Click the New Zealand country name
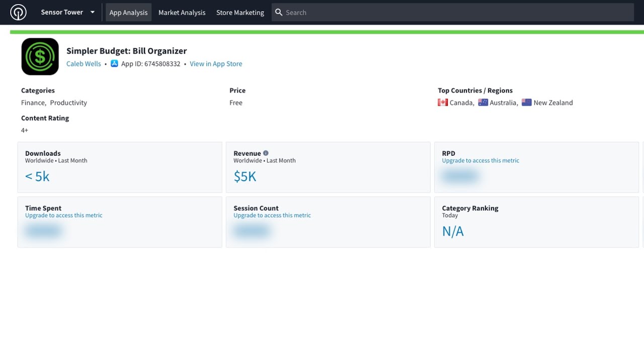644x362 pixels. tap(553, 103)
